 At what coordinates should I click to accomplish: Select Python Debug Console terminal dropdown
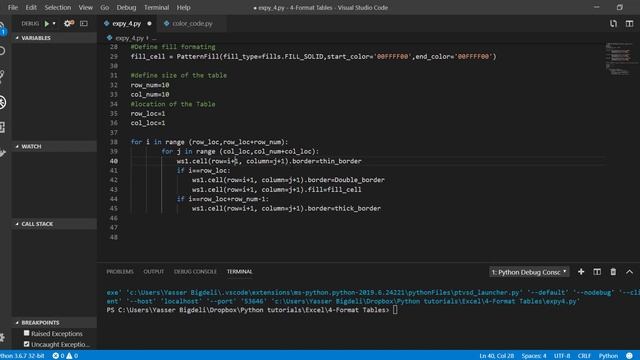pyautogui.click(x=529, y=272)
